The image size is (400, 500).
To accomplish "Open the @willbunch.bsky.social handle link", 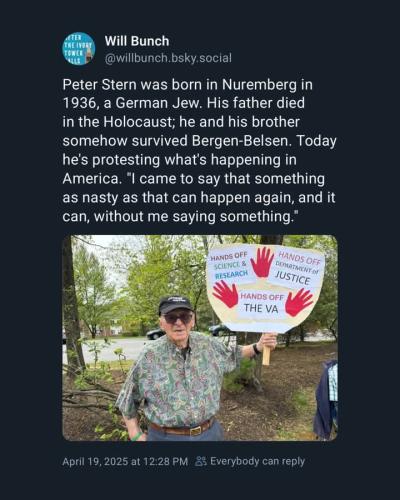I will point(168,58).
